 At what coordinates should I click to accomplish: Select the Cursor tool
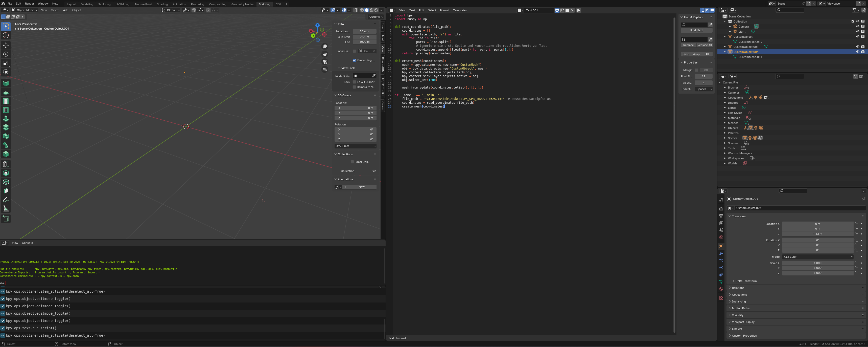[x=6, y=35]
